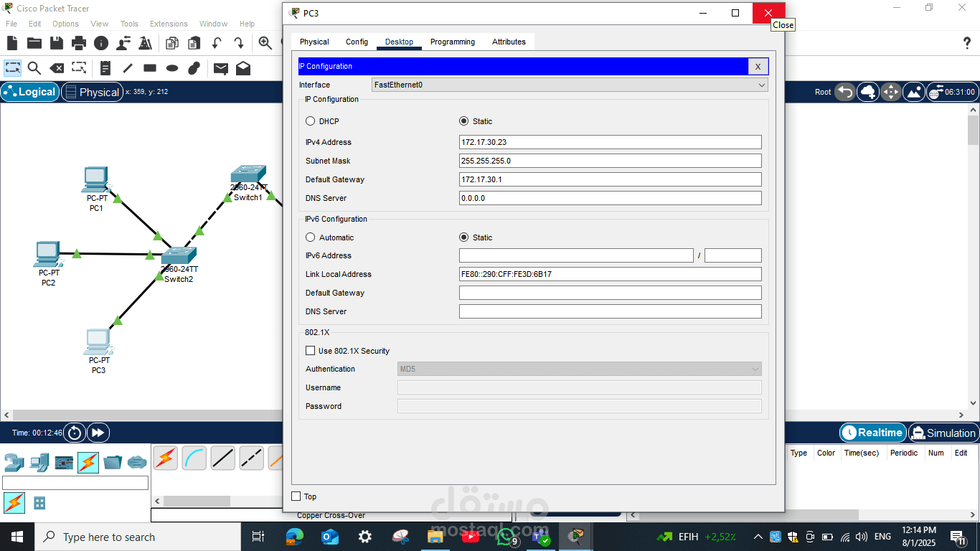980x551 pixels.
Task: Open the Authentication MD5 dropdown
Action: [x=580, y=369]
